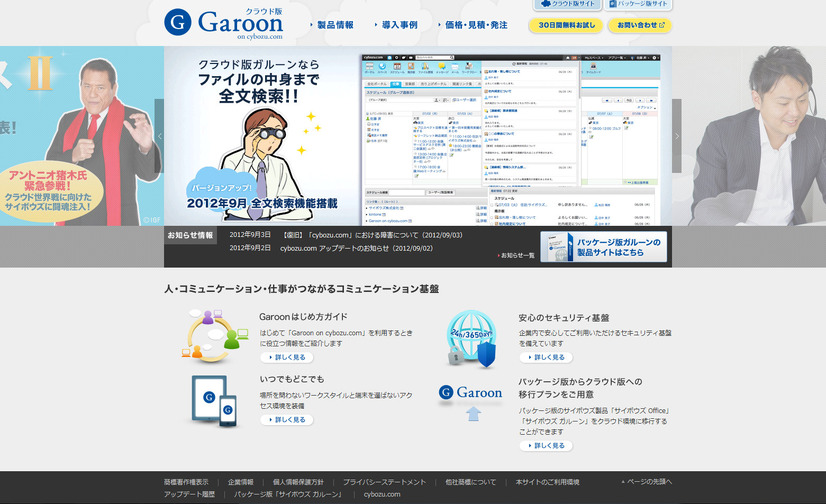The height and width of the screenshot is (504, 826).
Task: Show next carousel slide with right arrow
Action: click(677, 136)
